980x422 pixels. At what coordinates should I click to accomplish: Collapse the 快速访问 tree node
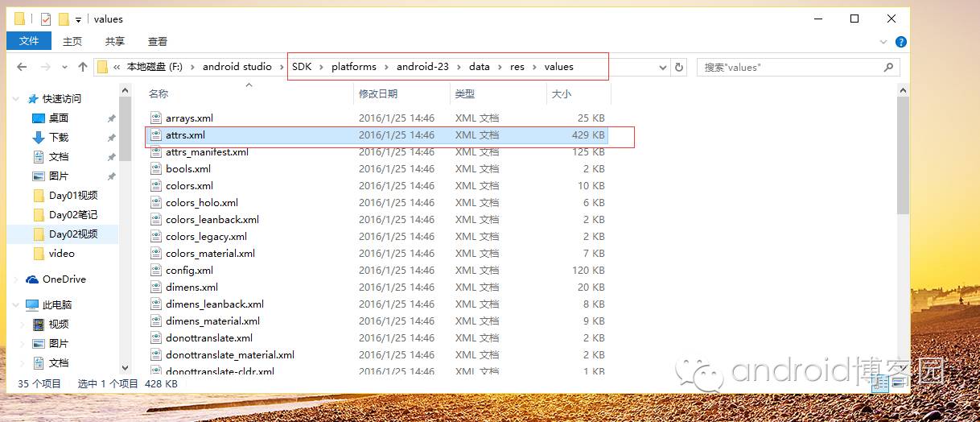point(17,98)
